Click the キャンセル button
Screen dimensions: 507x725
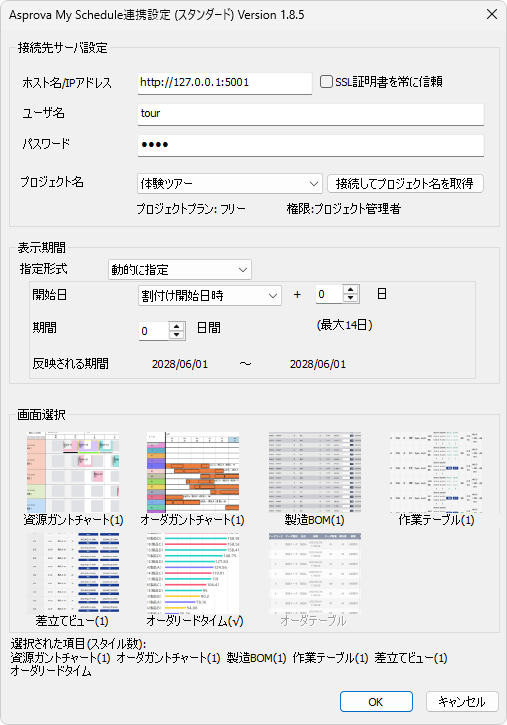coord(462,702)
